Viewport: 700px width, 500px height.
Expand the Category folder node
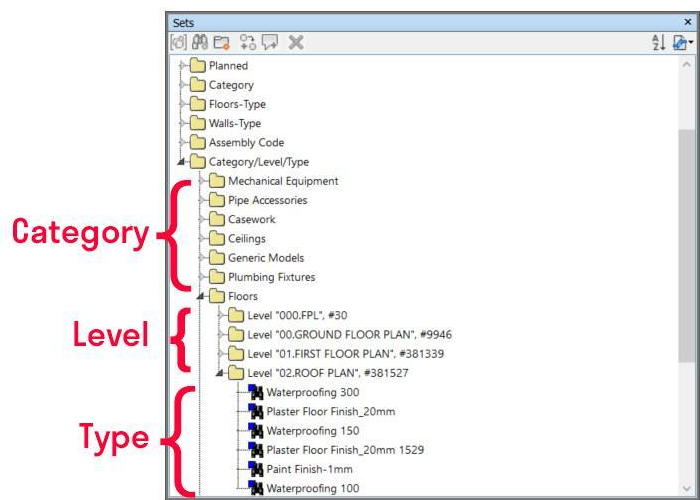click(182, 85)
